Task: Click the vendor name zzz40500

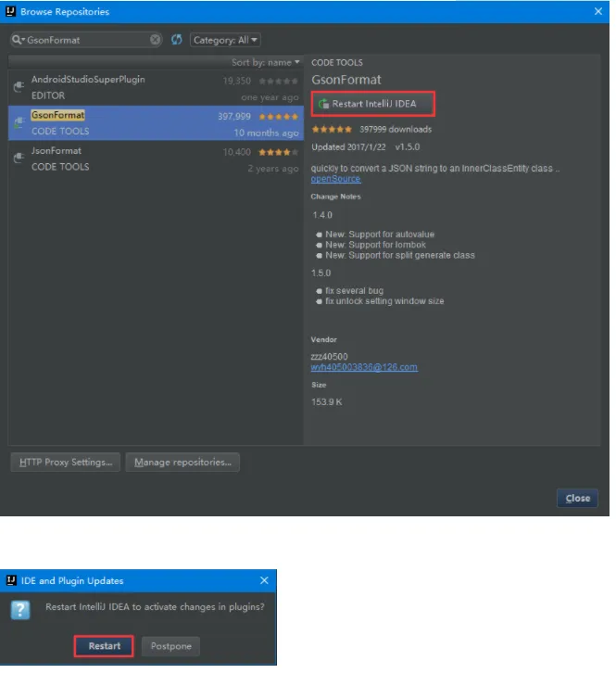Action: click(329, 357)
